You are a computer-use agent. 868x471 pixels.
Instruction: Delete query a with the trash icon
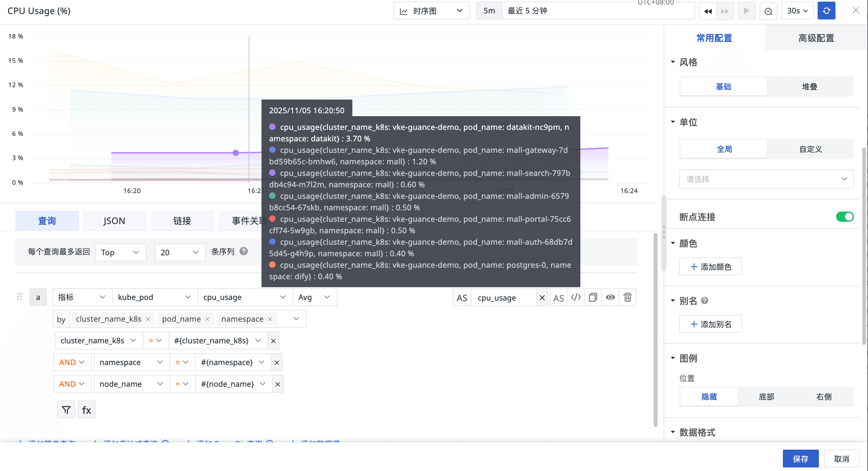tap(627, 297)
